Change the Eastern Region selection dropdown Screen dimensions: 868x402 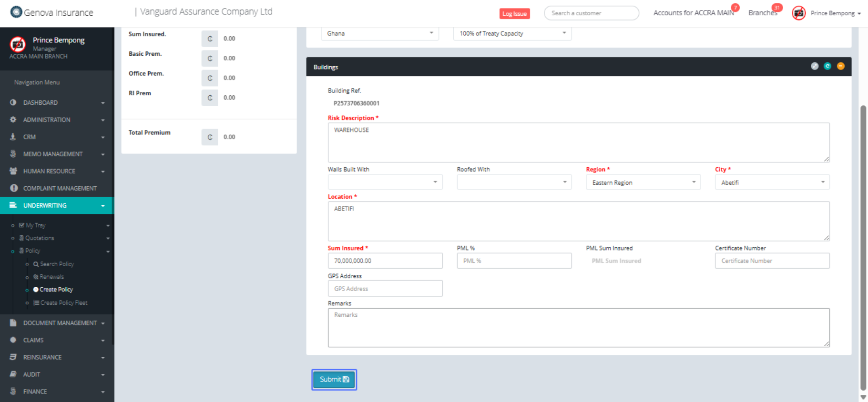coord(643,182)
